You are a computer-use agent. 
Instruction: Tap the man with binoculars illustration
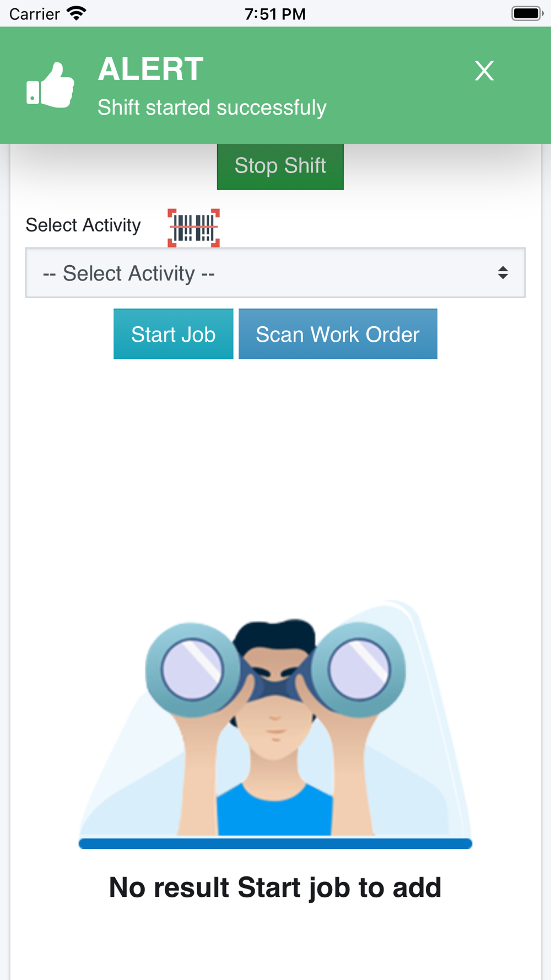point(275,719)
